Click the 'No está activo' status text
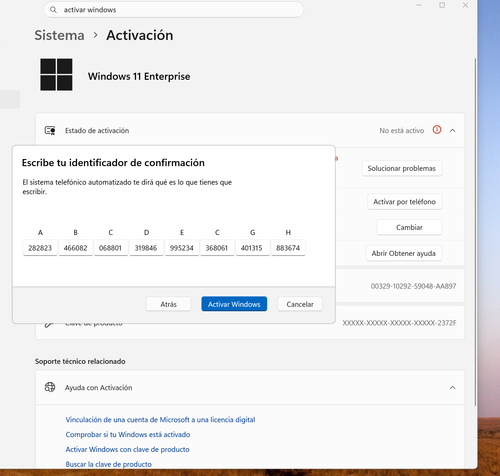This screenshot has height=476, width=500. [x=402, y=130]
